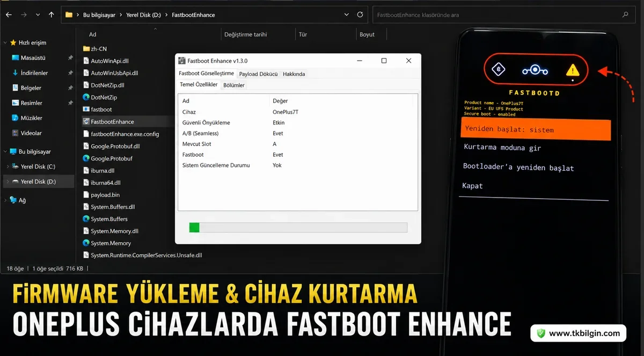This screenshot has height=356, width=644.
Task: Select the DotNetZip.dll file
Action: (104, 85)
